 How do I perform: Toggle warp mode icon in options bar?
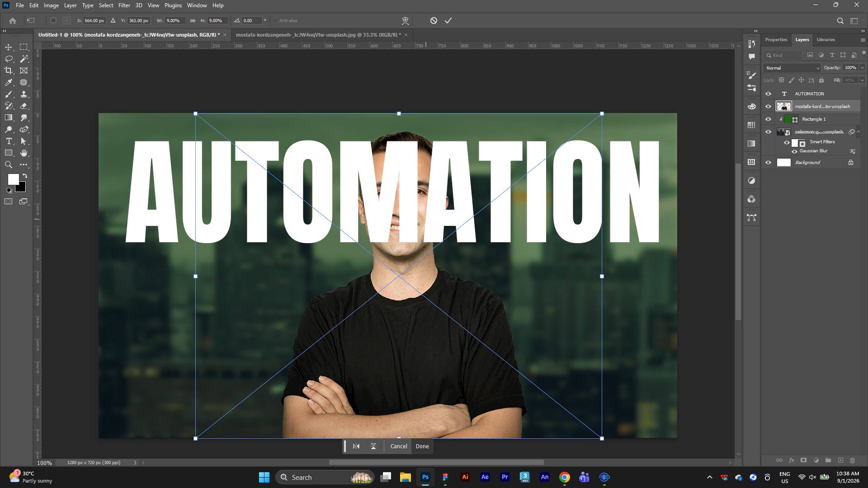click(405, 21)
